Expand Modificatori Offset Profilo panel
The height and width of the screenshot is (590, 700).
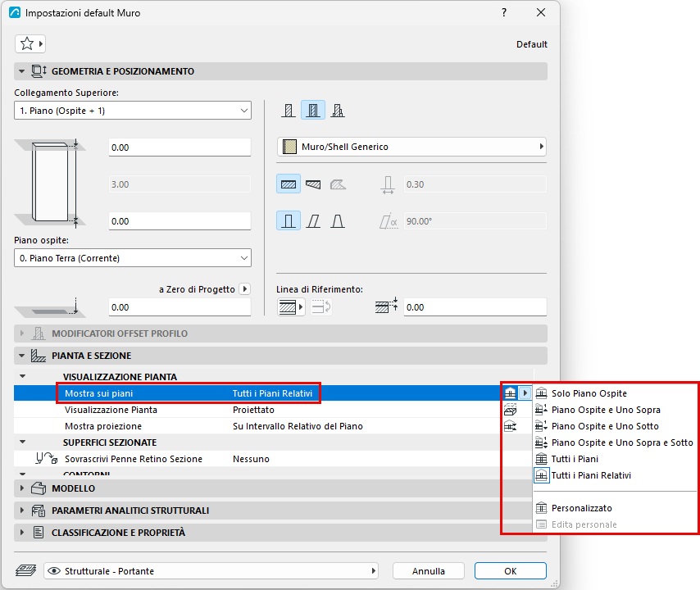pyautogui.click(x=21, y=334)
